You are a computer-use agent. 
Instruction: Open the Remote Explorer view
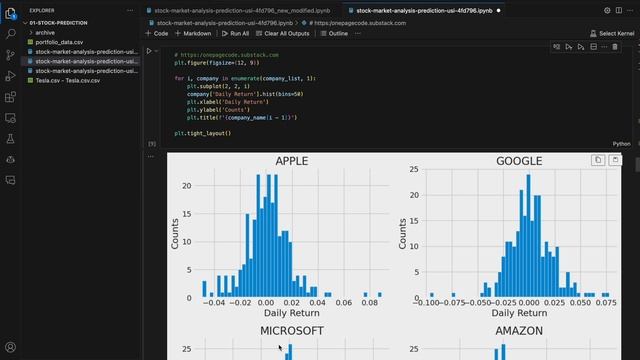pyautogui.click(x=11, y=118)
